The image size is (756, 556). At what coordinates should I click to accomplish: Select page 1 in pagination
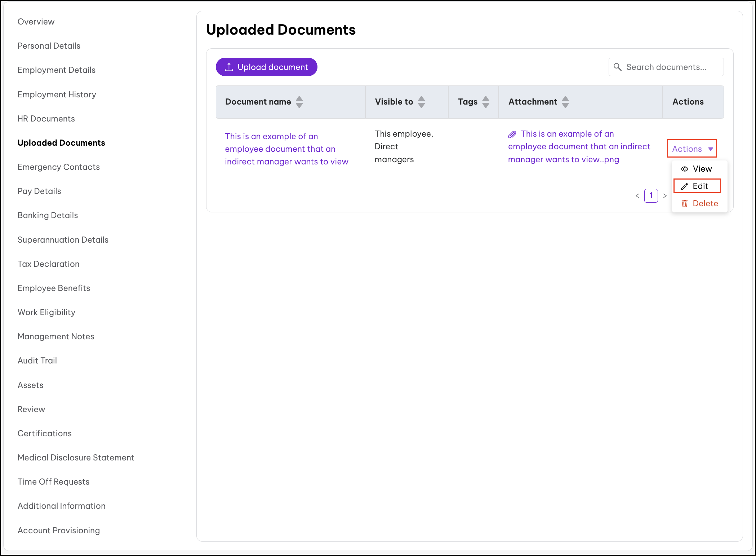tap(651, 196)
